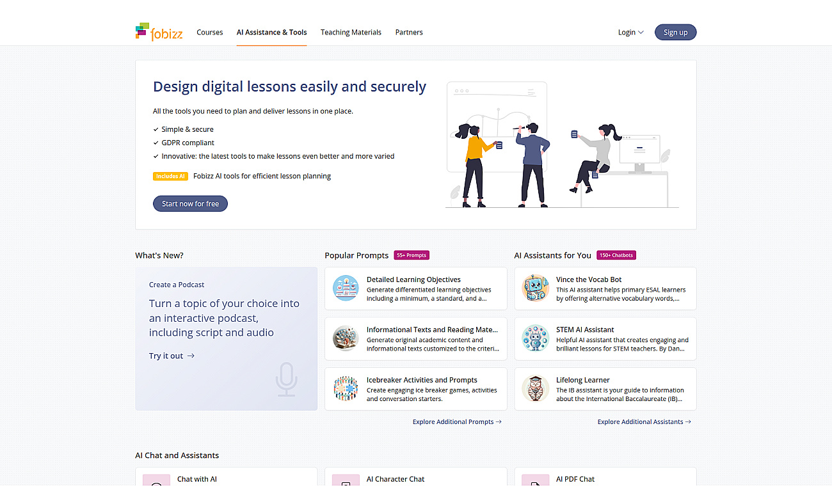This screenshot has height=504, width=832.
Task: Open STEM AI Assistant title
Action: coord(585,329)
